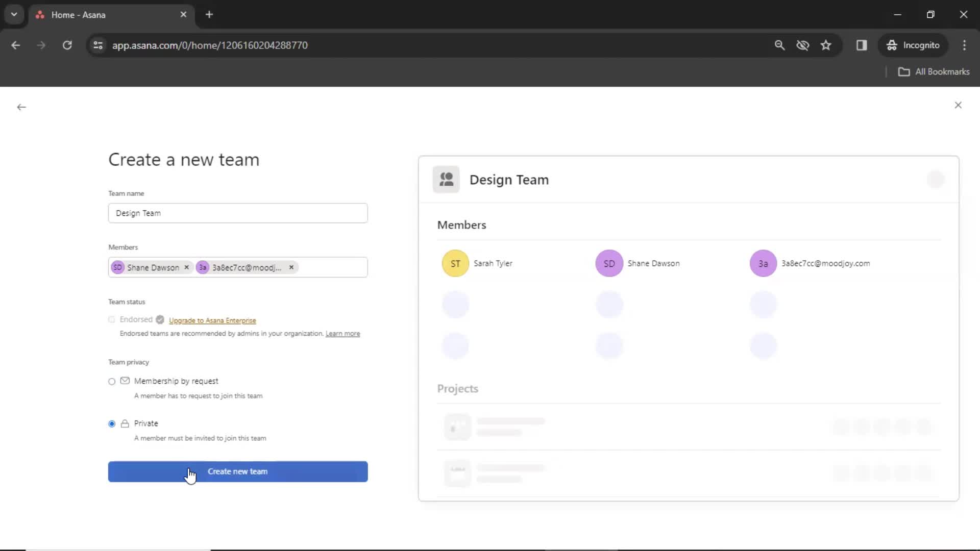
Task: Open All Bookmarks folder
Action: pyautogui.click(x=934, y=72)
